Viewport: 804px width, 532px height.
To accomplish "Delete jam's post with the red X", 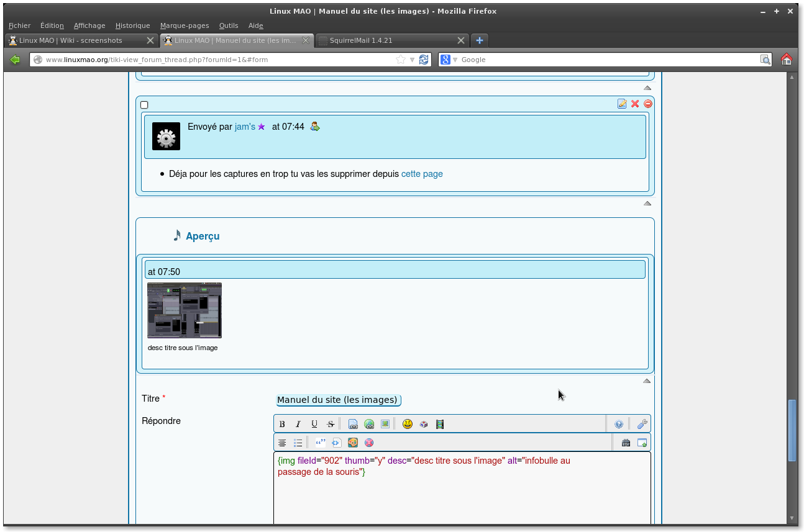I will pyautogui.click(x=635, y=104).
